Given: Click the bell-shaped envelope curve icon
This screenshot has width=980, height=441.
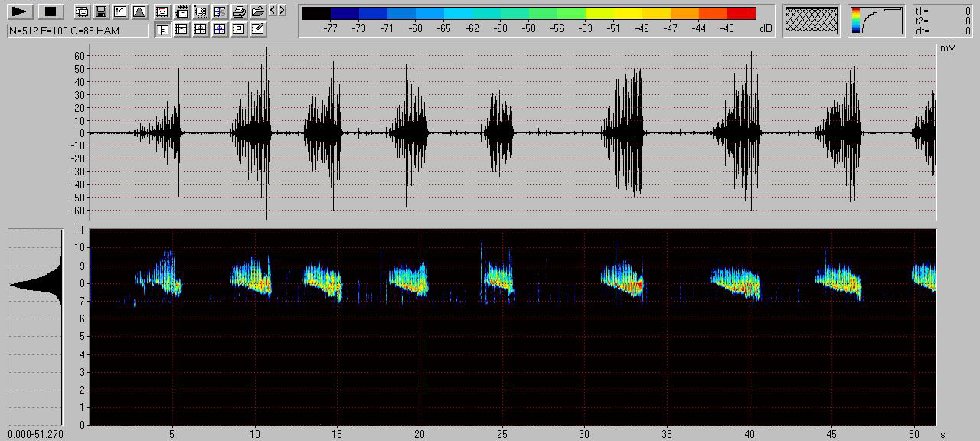Looking at the screenshot, I should tap(139, 11).
